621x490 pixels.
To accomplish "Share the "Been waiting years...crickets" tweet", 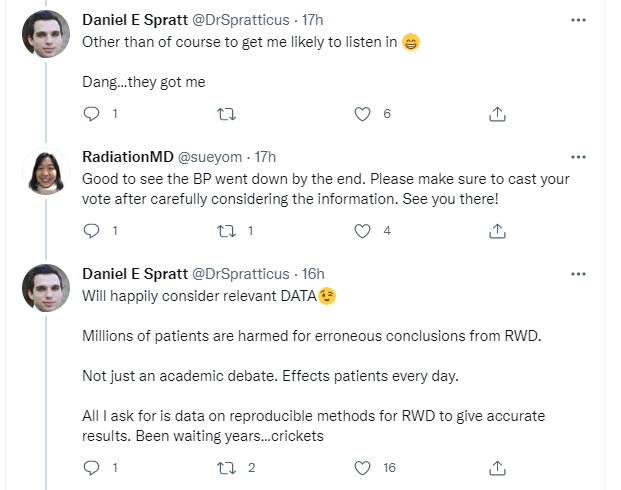I will click(497, 467).
